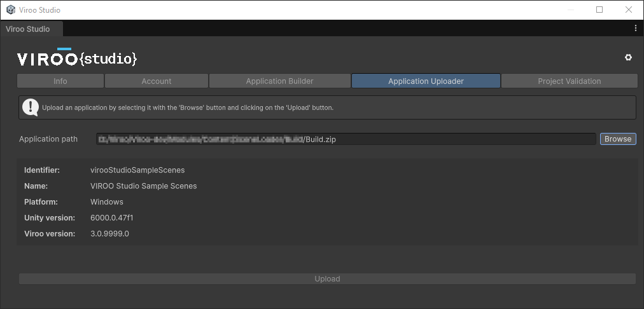Viewport: 644px width, 309px height.
Task: Click the name VIROO Studio Sample Scenes
Action: [x=143, y=186]
